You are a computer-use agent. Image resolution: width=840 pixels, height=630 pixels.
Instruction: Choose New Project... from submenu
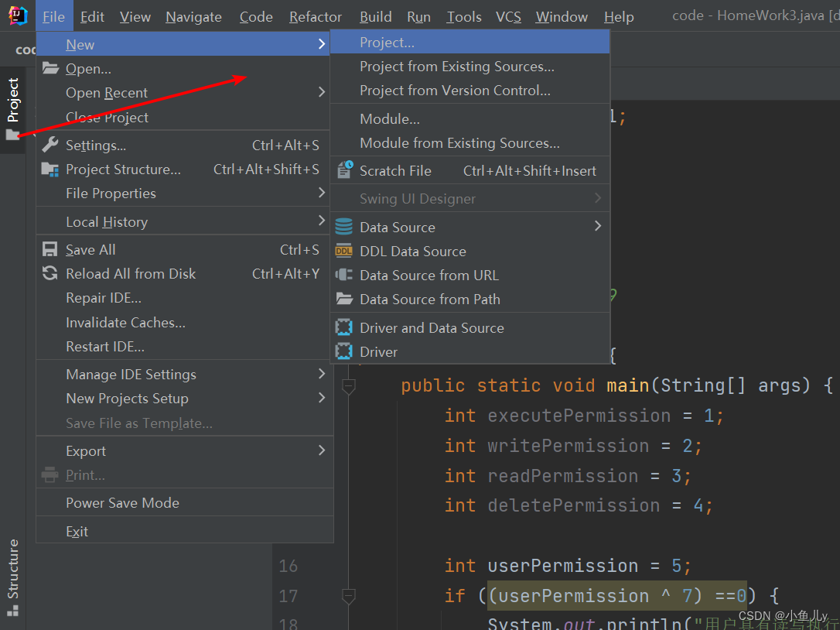coord(470,42)
